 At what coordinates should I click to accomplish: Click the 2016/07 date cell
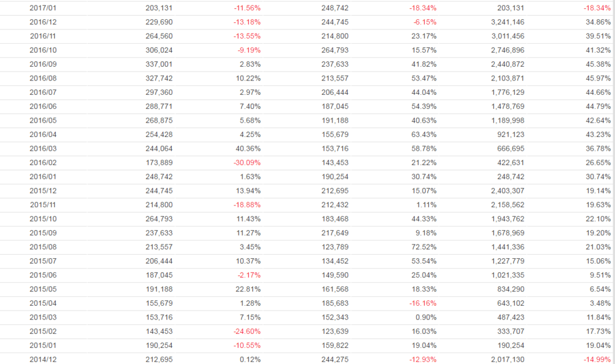click(x=42, y=92)
